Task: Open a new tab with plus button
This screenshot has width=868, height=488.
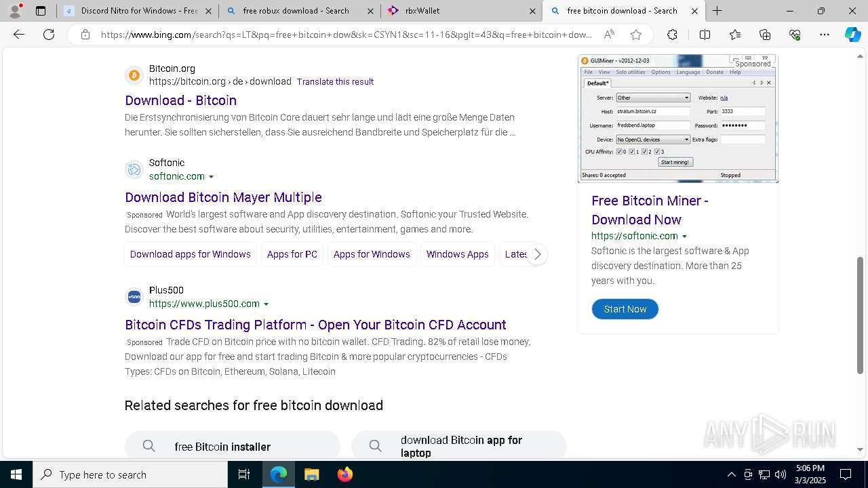Action: 717,11
